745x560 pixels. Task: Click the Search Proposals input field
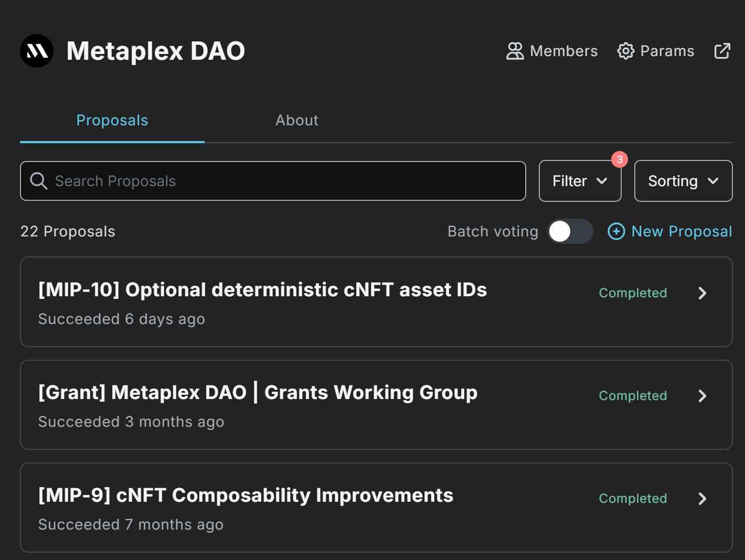click(x=273, y=180)
